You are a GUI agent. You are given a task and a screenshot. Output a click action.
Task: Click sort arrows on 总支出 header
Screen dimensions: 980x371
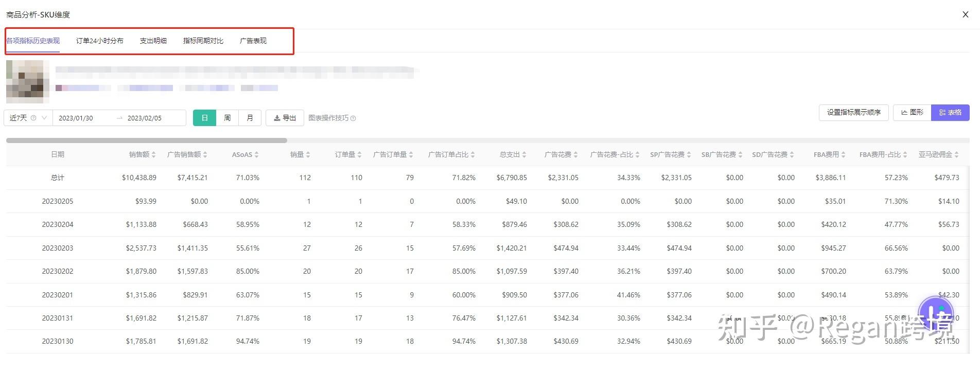(524, 155)
